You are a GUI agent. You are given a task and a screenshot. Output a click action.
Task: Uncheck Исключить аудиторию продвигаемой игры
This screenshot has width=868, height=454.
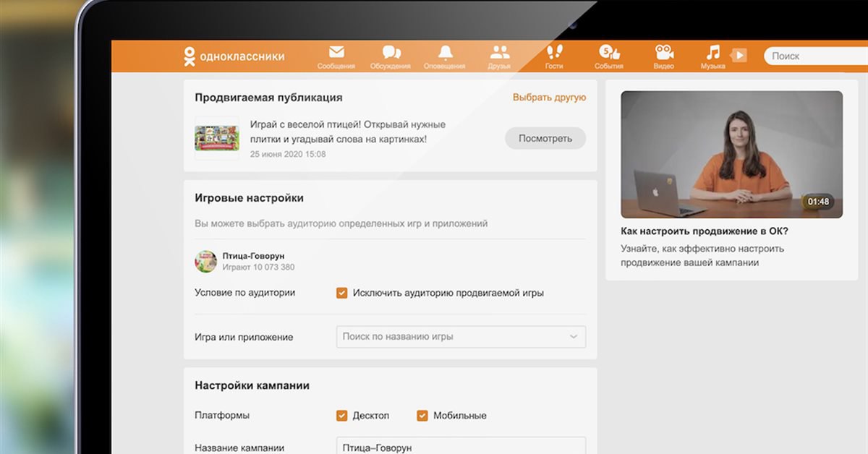342,293
